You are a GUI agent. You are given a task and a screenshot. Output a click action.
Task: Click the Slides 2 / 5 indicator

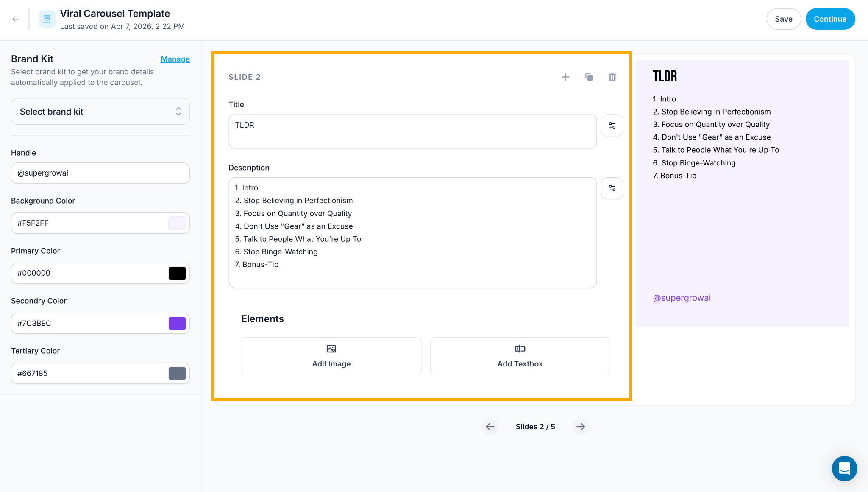coord(535,427)
